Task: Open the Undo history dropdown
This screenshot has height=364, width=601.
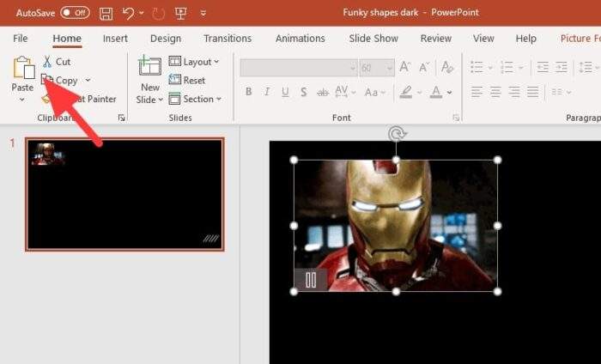Action: pyautogui.click(x=142, y=14)
